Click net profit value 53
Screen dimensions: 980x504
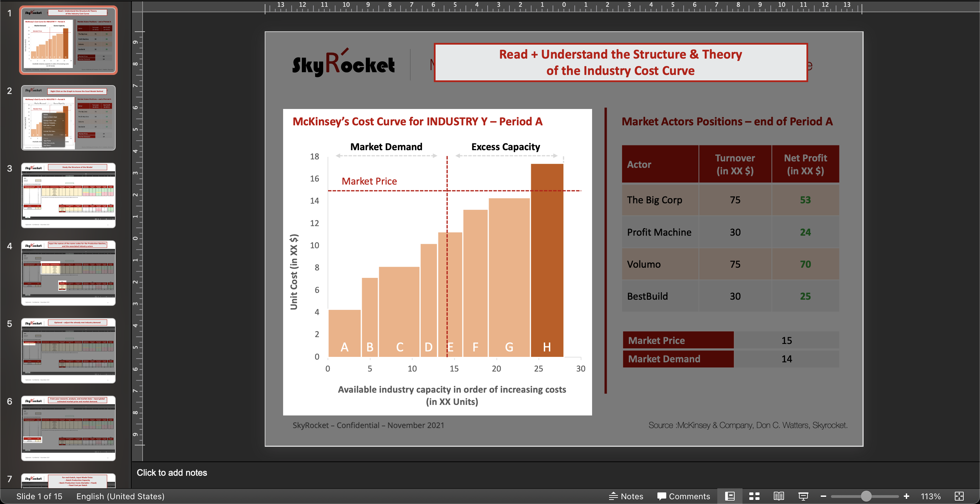(805, 200)
